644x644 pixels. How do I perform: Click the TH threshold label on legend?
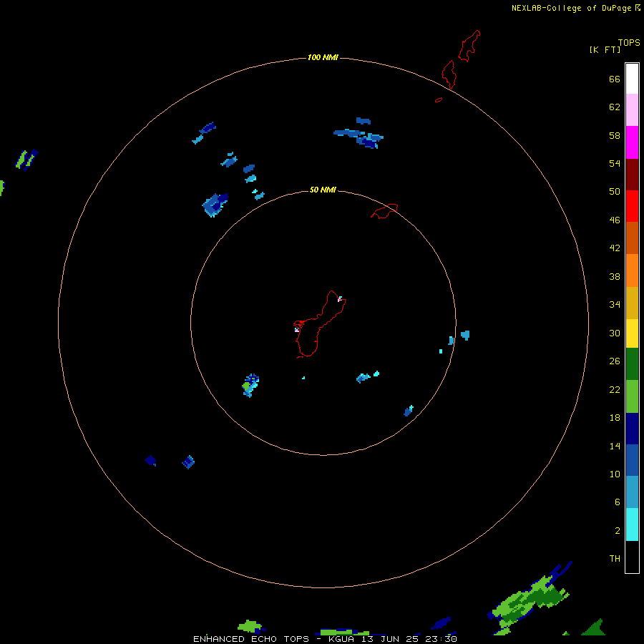[615, 559]
